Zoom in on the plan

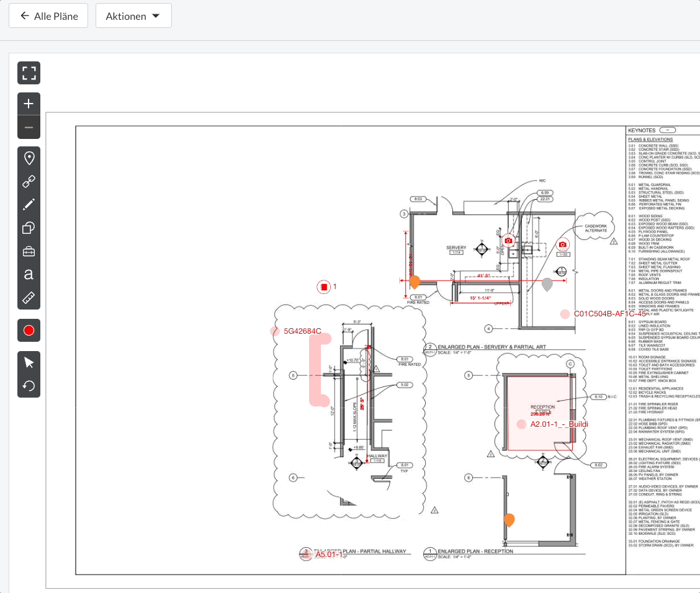(29, 104)
